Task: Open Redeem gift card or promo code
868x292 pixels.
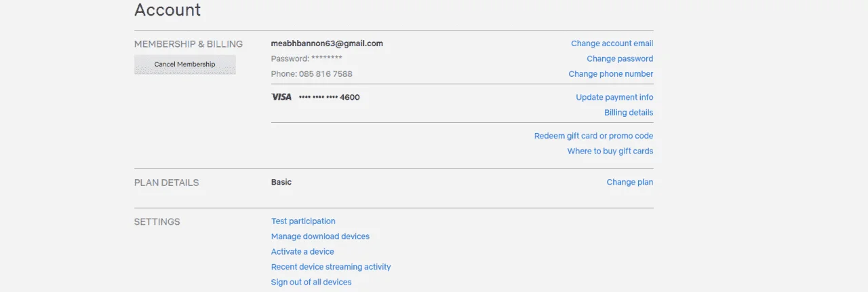Action: tap(594, 136)
